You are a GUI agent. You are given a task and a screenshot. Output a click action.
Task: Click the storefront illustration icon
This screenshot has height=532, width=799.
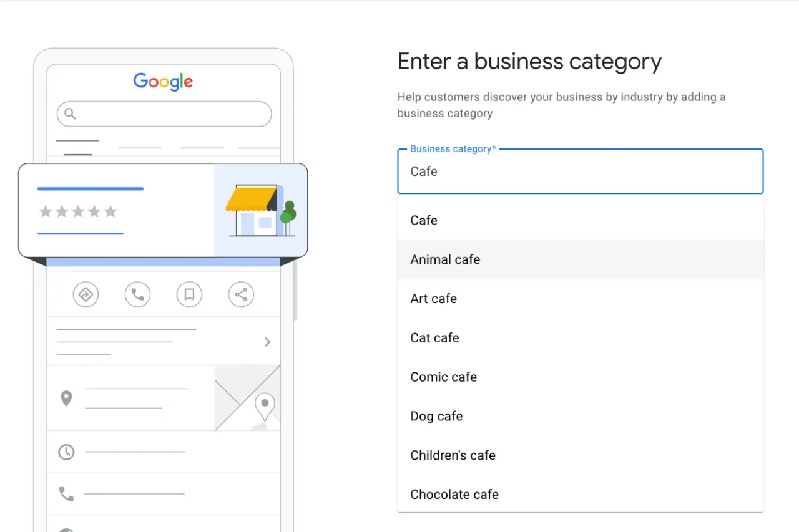pos(260,211)
